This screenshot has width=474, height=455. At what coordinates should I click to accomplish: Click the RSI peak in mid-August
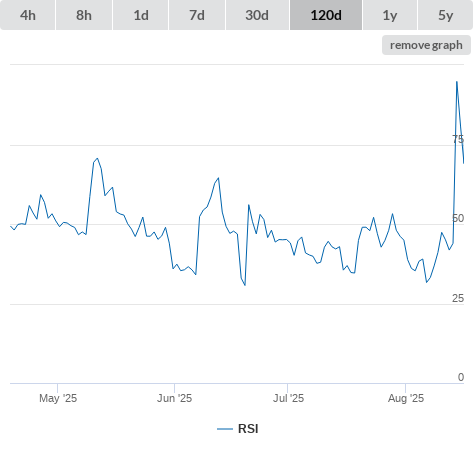point(457,81)
